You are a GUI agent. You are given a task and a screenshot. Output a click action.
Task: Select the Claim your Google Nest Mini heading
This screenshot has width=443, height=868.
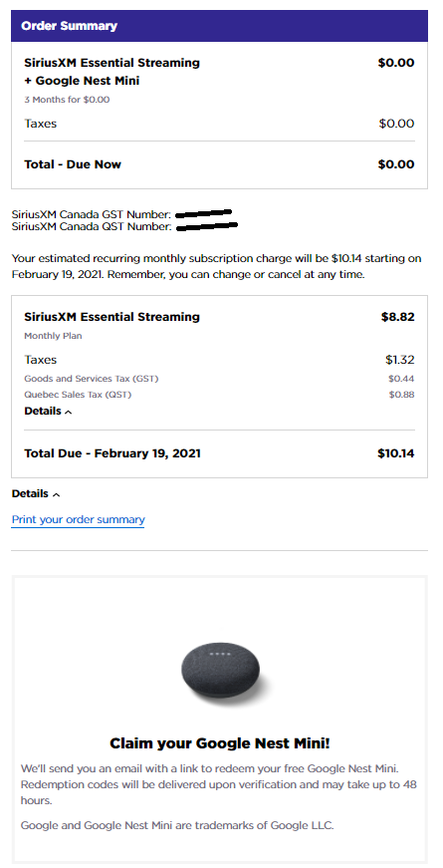point(220,742)
